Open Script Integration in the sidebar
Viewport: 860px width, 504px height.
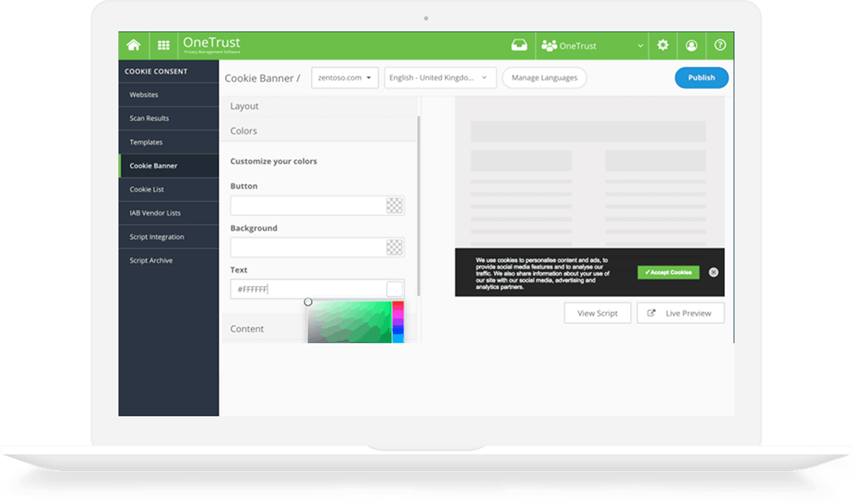(x=168, y=236)
